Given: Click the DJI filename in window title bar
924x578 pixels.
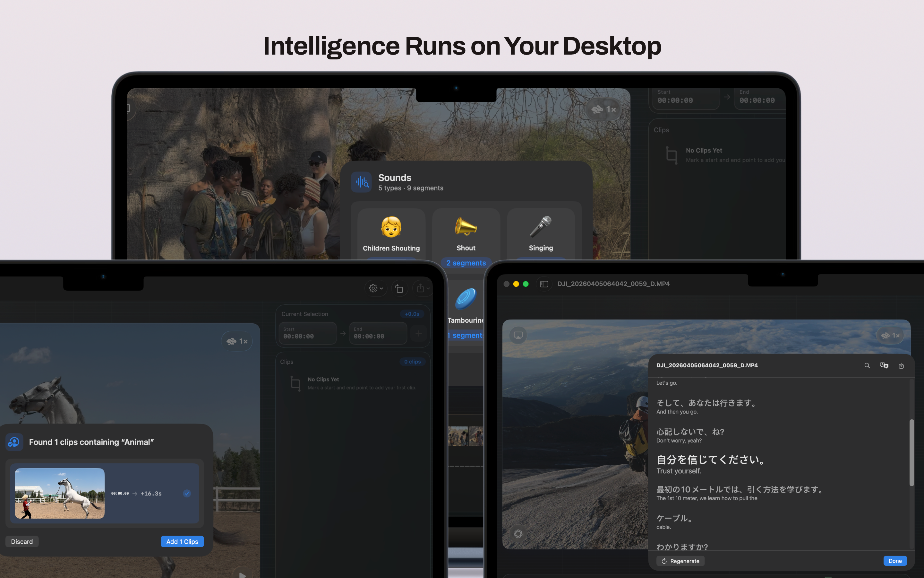Looking at the screenshot, I should (x=613, y=284).
